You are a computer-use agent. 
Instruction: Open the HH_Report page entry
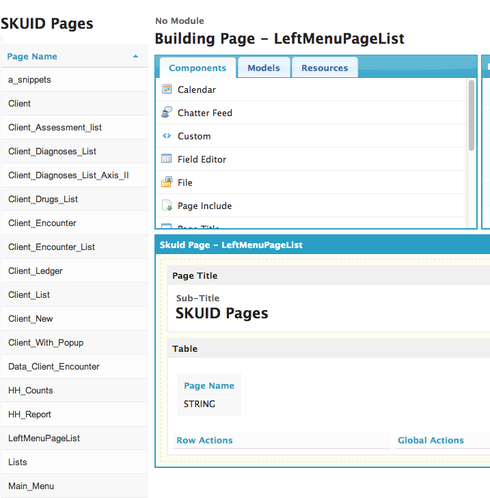74,414
